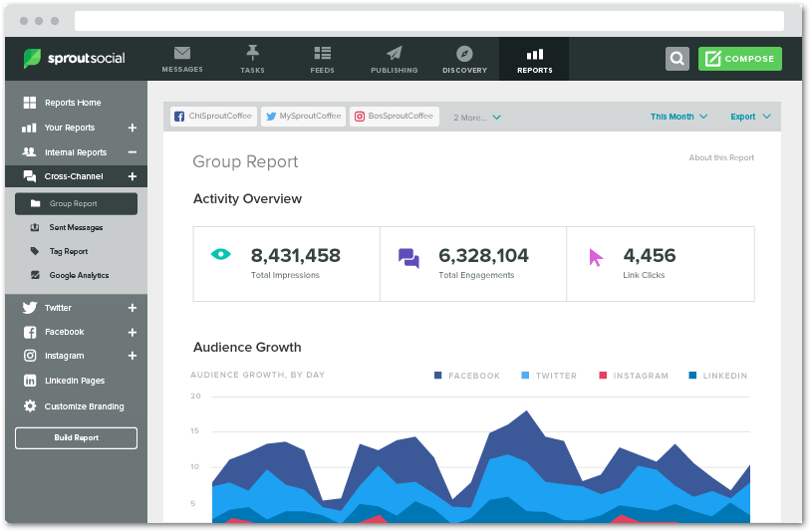Click Reports Home grid icon
The height and width of the screenshot is (532, 811).
(30, 103)
